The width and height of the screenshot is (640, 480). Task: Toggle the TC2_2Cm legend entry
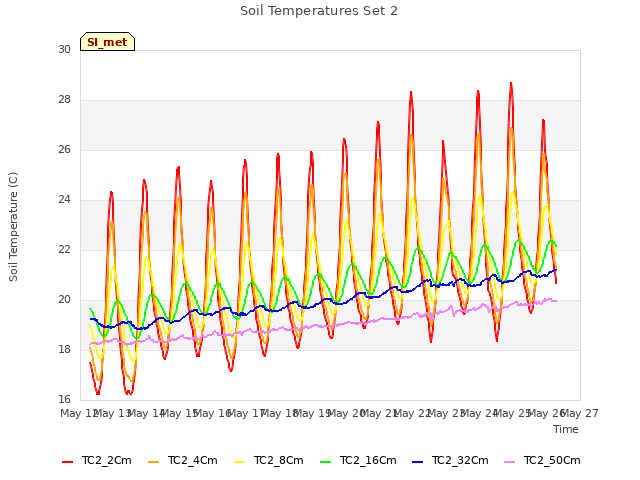tap(97, 460)
